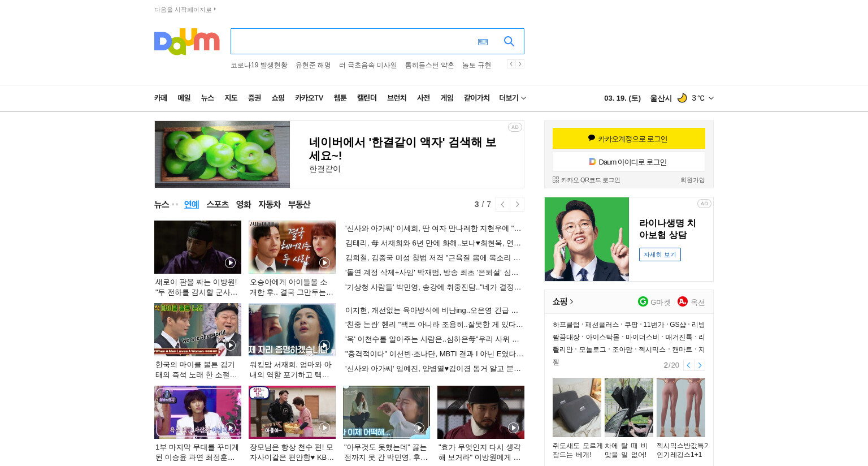Click AD badge on 라이나생명 ad
Viewport: 868px width, 466px height.
click(704, 204)
